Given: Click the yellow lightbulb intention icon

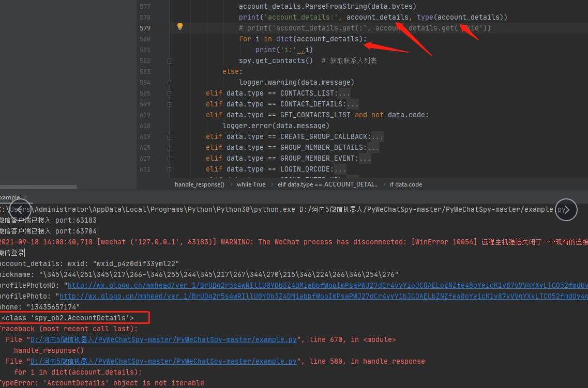Looking at the screenshot, I should [x=179, y=27].
